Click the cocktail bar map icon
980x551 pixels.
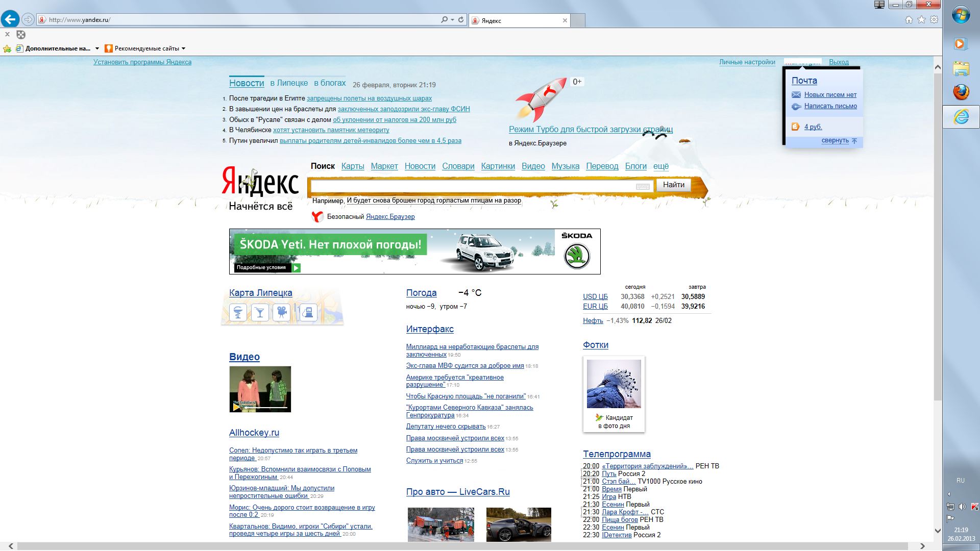[260, 312]
